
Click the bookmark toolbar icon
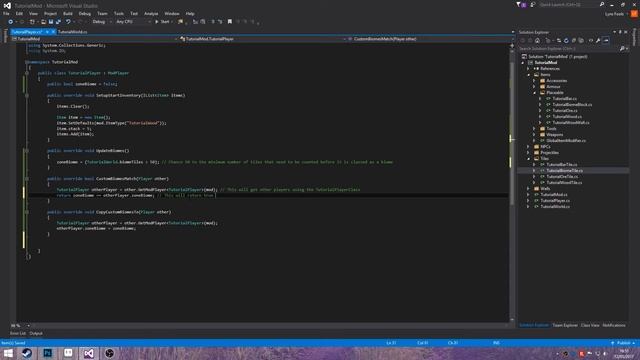[x=230, y=22]
